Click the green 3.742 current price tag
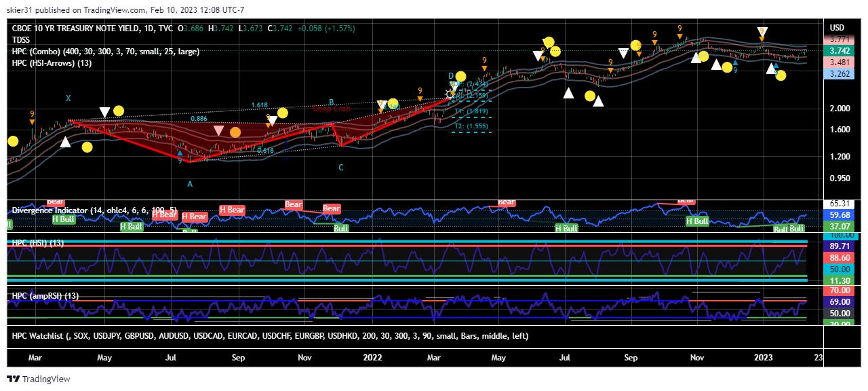Screen dimensions: 868x391 [x=840, y=51]
